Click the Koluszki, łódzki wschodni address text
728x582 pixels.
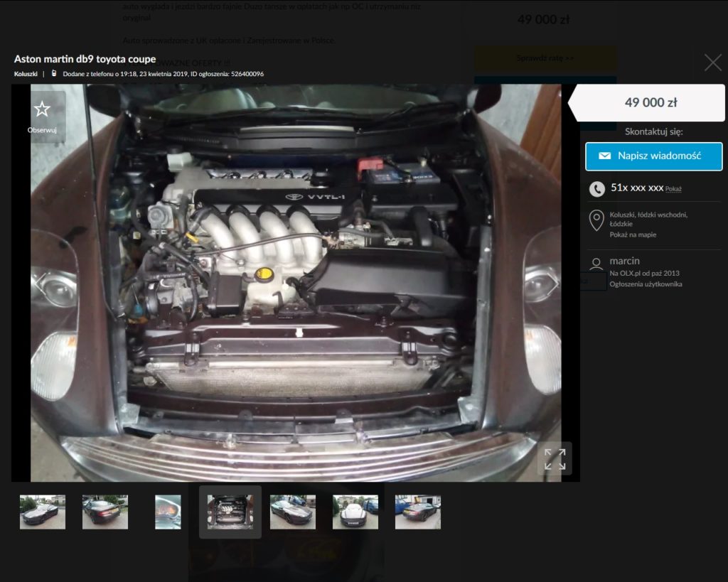[x=648, y=219]
